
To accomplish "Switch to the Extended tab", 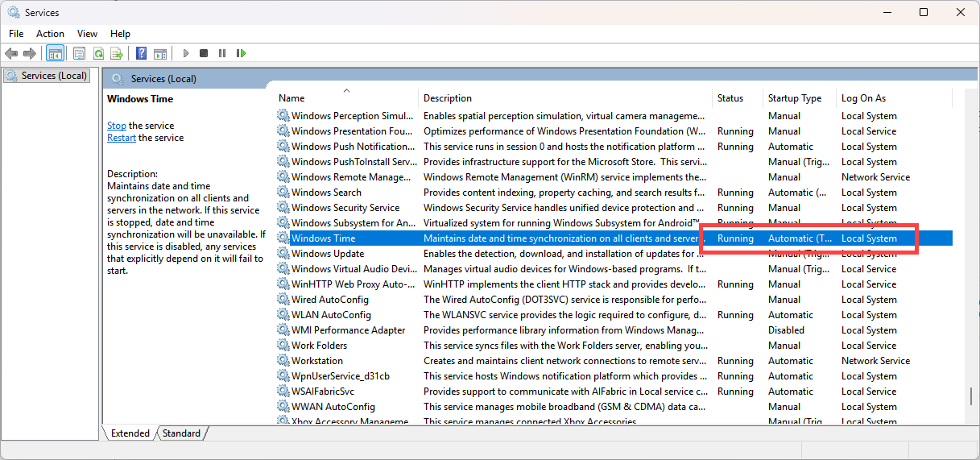I will coord(130,433).
